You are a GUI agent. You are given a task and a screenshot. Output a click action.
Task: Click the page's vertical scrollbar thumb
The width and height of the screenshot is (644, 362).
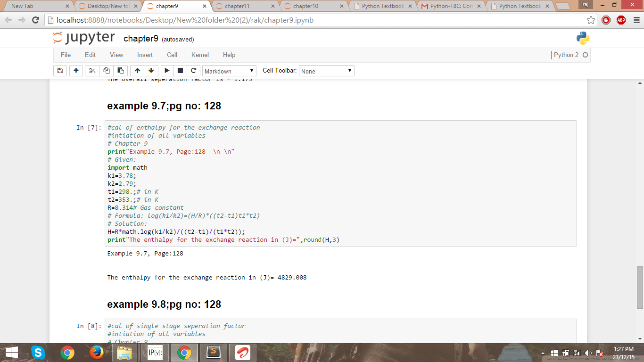640,287
